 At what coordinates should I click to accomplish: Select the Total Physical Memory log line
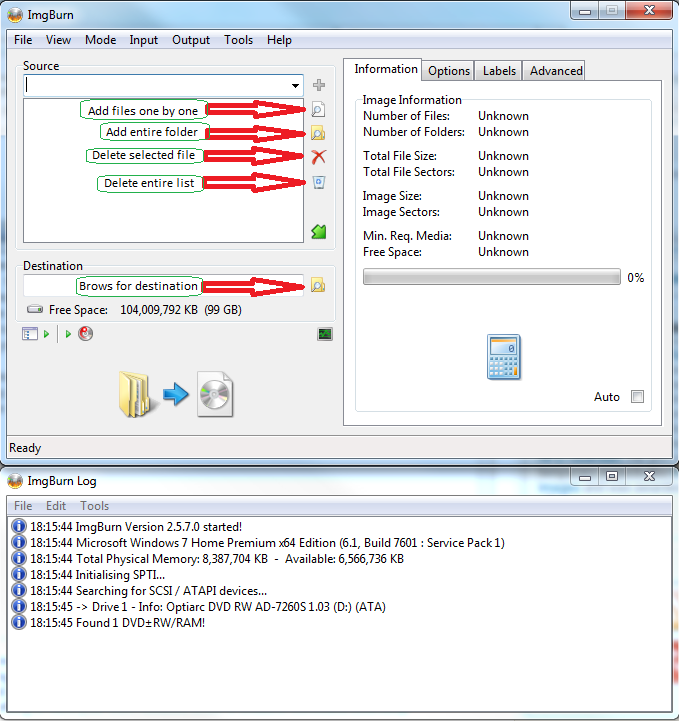pyautogui.click(x=217, y=558)
